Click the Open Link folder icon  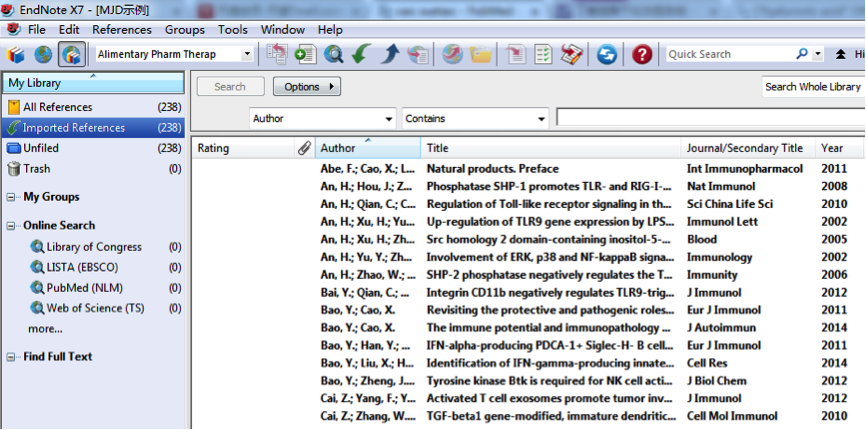click(481, 54)
